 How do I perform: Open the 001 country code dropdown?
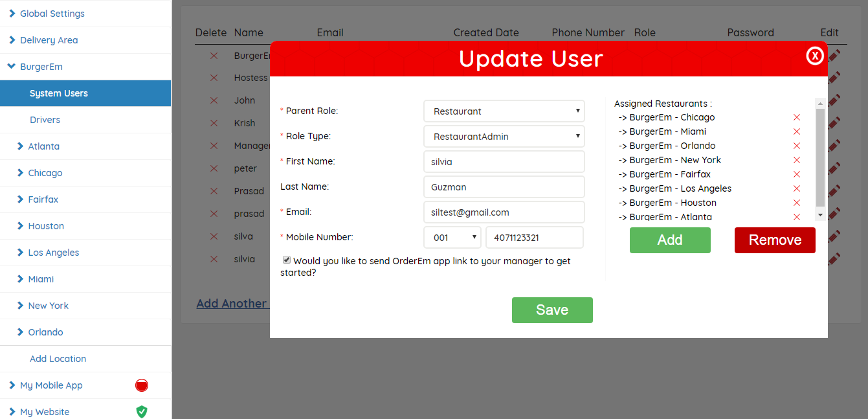point(452,238)
